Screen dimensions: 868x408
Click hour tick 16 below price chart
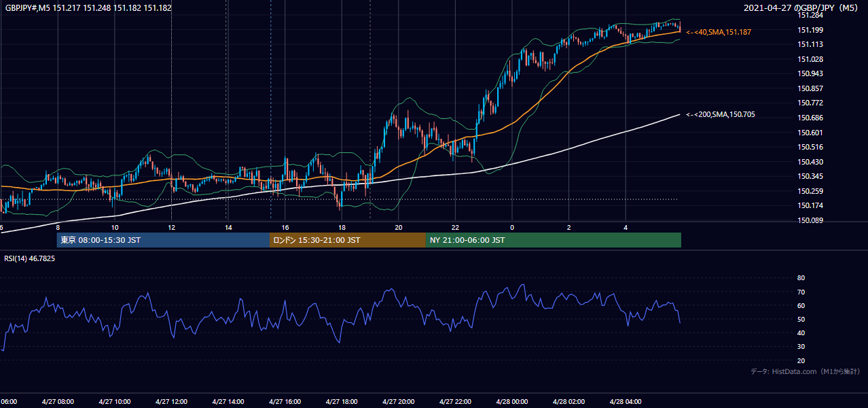(x=285, y=227)
